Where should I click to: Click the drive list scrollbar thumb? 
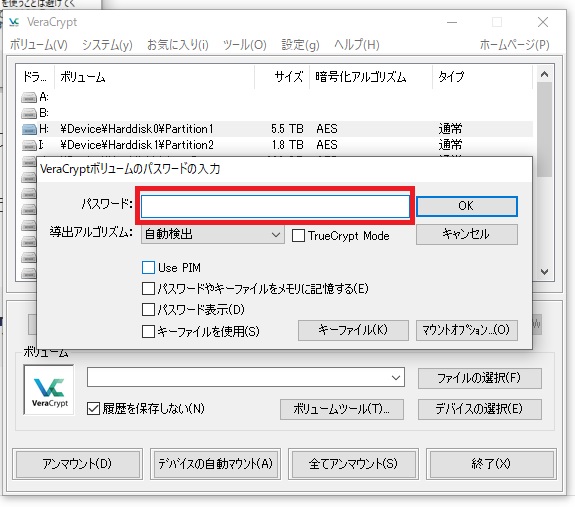point(545,130)
